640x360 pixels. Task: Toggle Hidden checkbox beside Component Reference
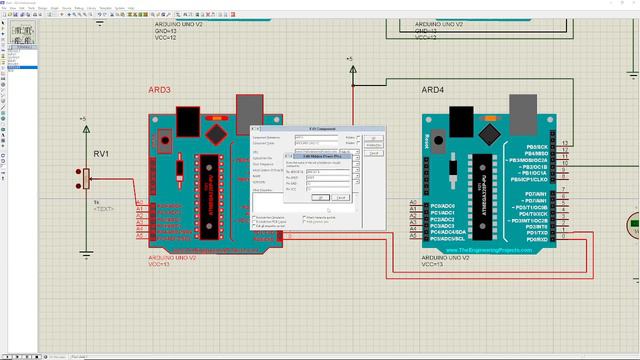tap(358, 137)
